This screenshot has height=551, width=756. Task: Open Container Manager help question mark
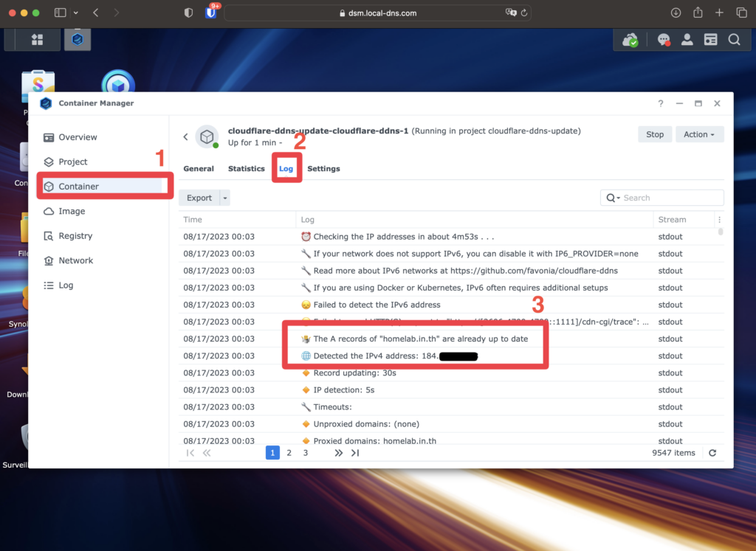pos(661,104)
